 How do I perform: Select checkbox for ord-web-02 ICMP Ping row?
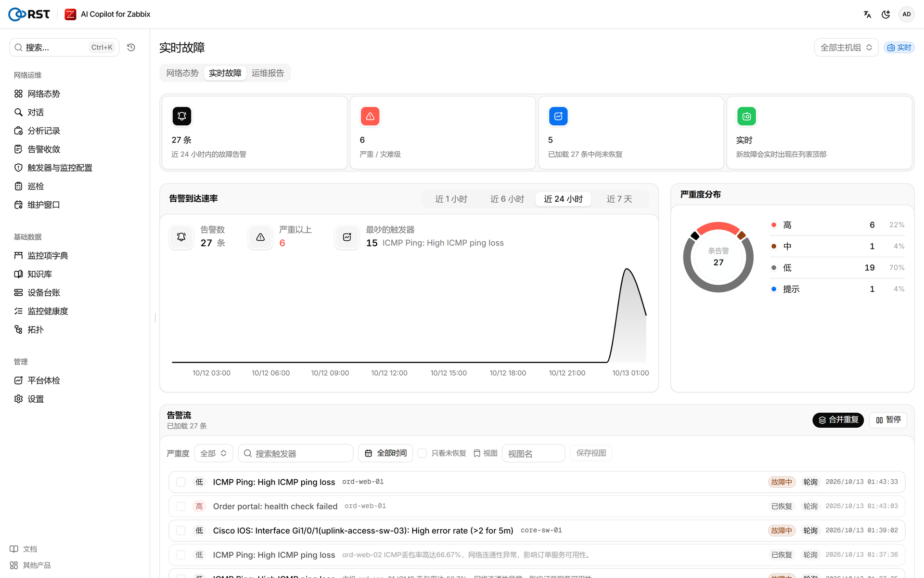pos(181,555)
